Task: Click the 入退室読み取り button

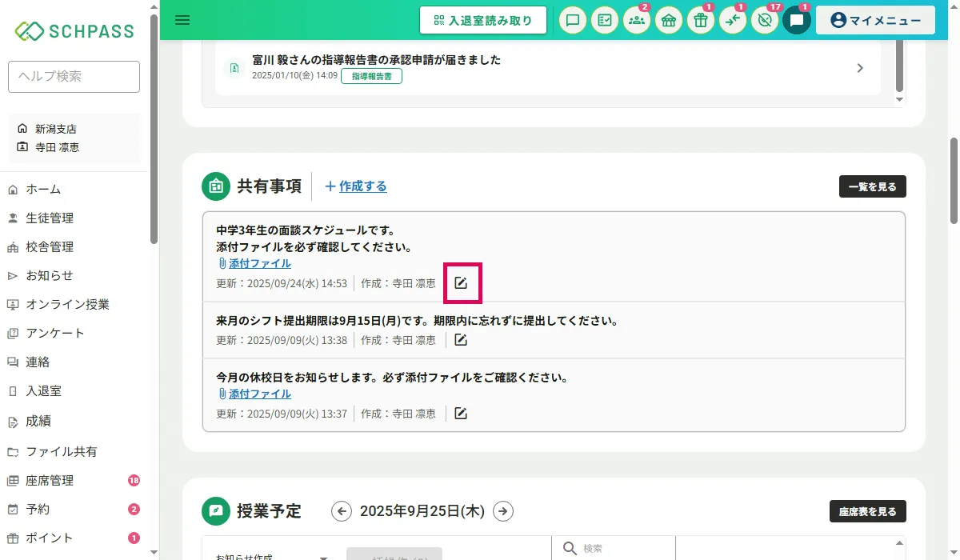Action: [x=482, y=21]
